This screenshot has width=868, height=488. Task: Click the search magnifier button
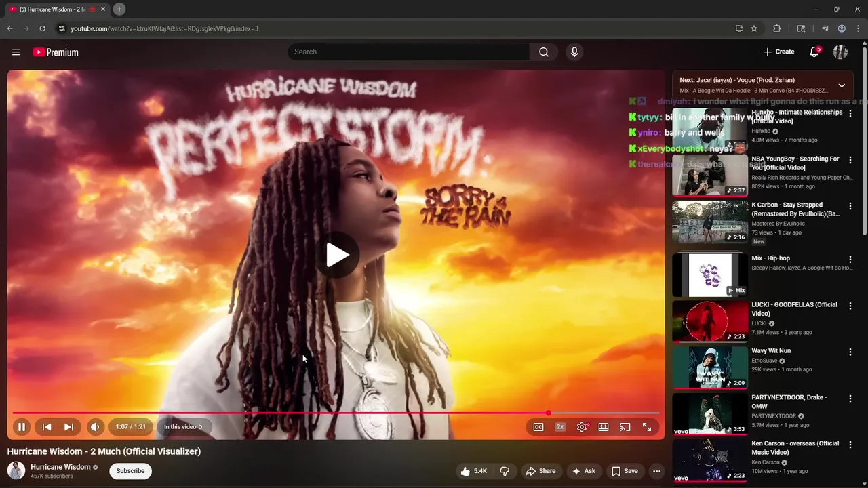click(544, 52)
